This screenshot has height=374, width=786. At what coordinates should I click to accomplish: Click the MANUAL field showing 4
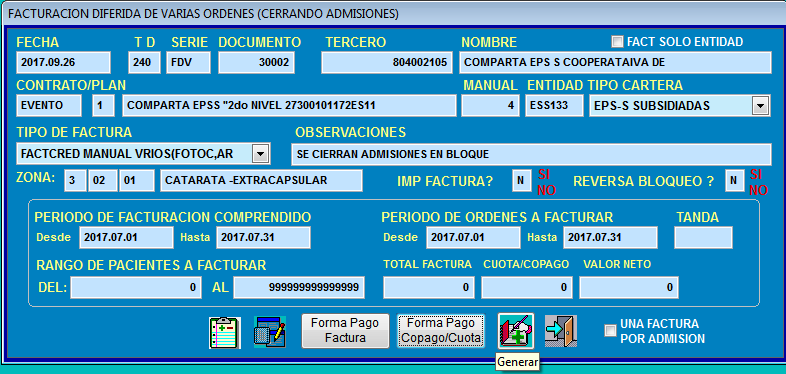pyautogui.click(x=490, y=106)
